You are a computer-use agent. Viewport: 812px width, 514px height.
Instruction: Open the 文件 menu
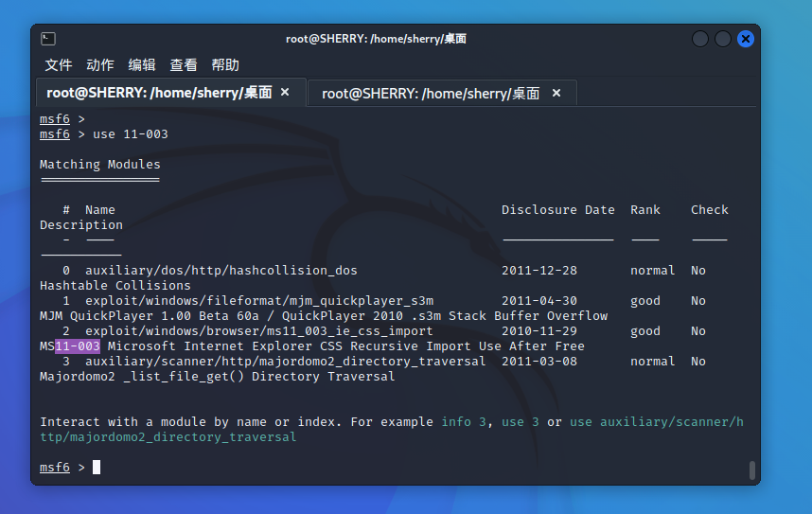click(x=59, y=65)
